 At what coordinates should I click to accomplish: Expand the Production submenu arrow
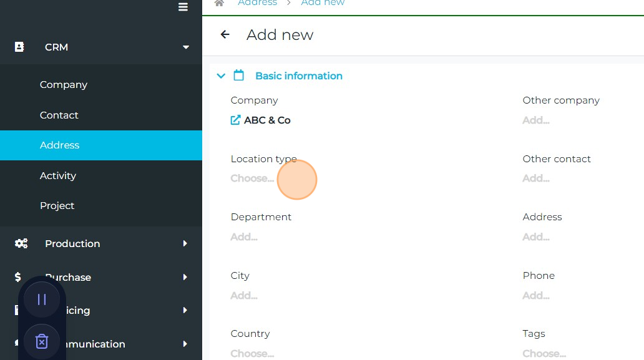(x=185, y=243)
